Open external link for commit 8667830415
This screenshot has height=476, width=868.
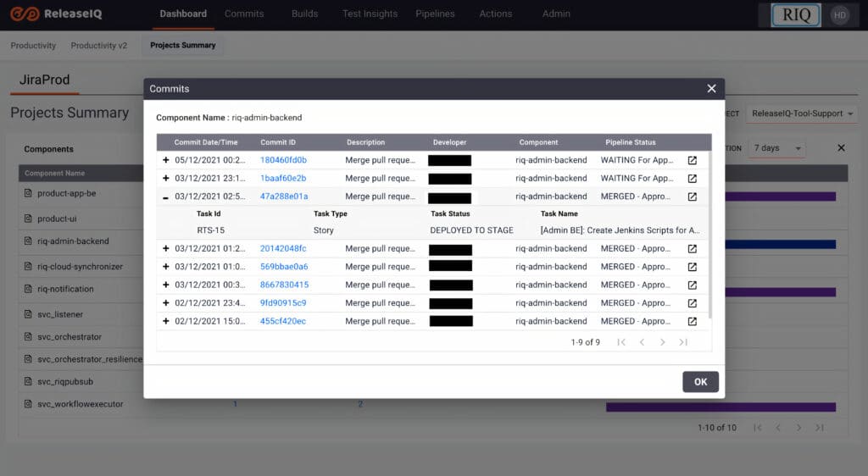pos(692,285)
